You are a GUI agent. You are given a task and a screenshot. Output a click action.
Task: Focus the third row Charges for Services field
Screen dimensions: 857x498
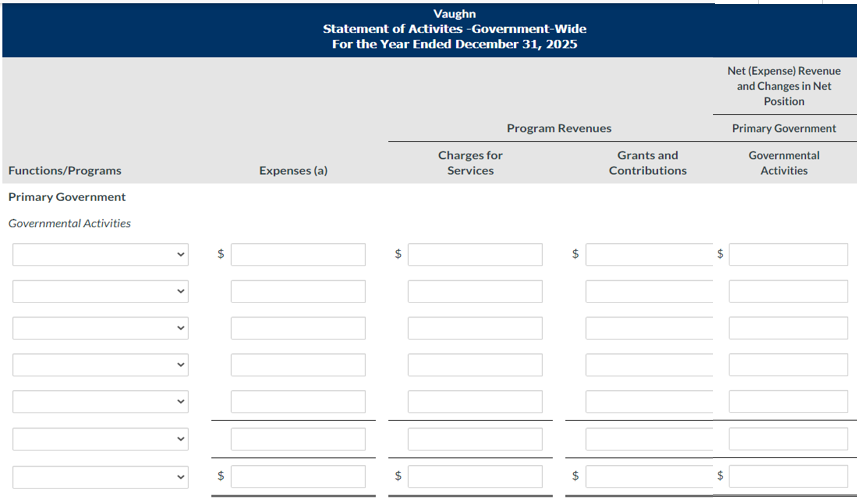coord(476,328)
